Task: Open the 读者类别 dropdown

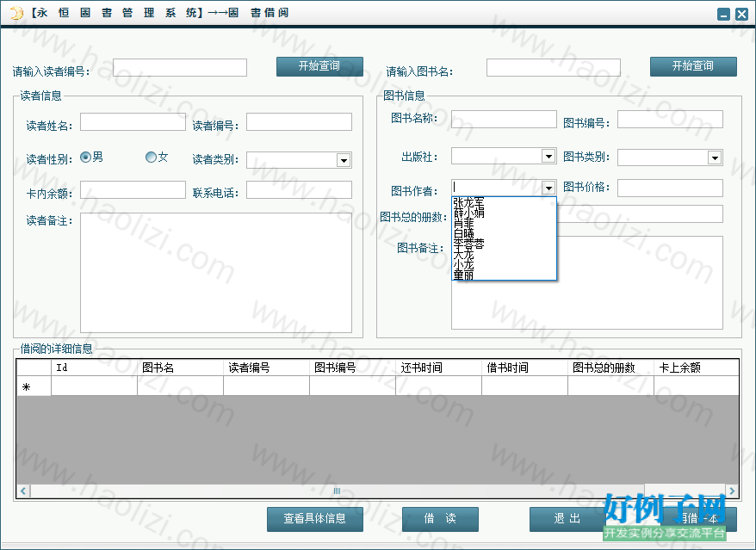Action: click(x=344, y=160)
